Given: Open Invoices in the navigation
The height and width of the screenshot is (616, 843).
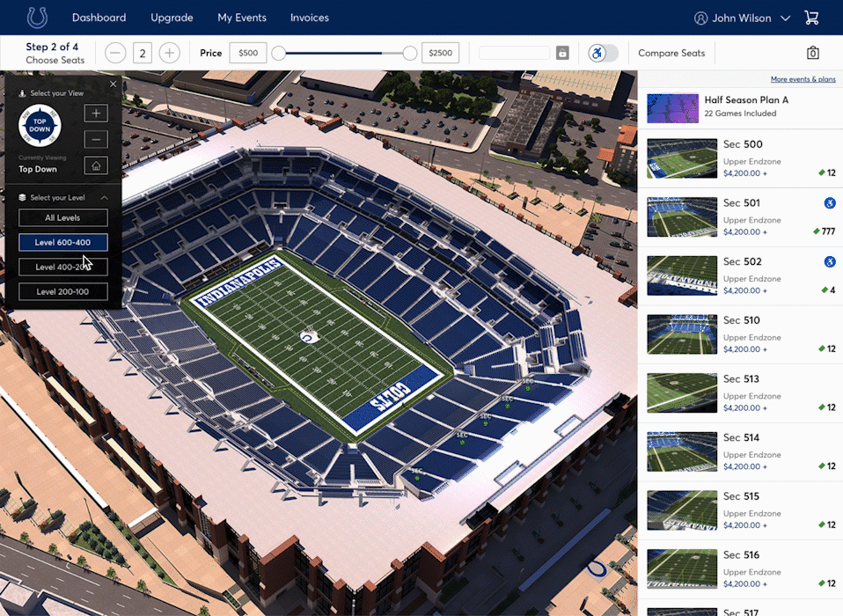Looking at the screenshot, I should 310,18.
